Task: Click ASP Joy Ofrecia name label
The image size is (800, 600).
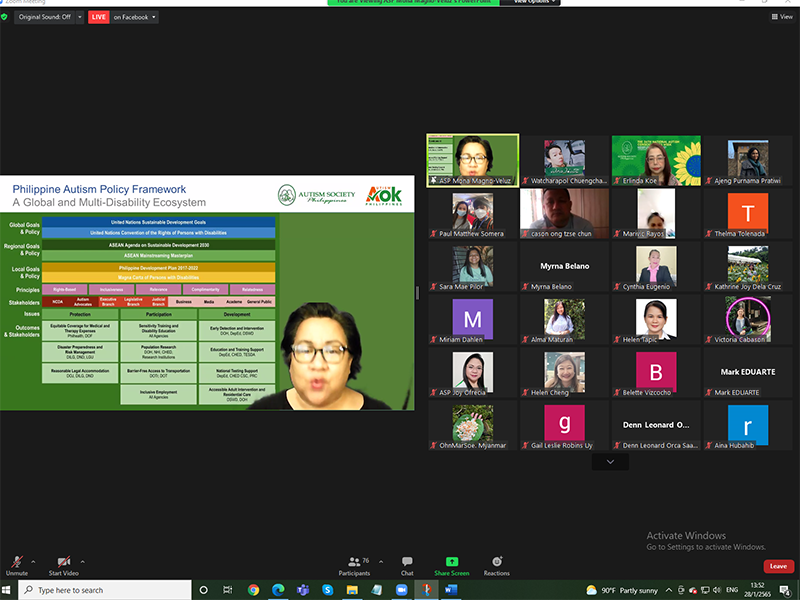Action: click(462, 392)
